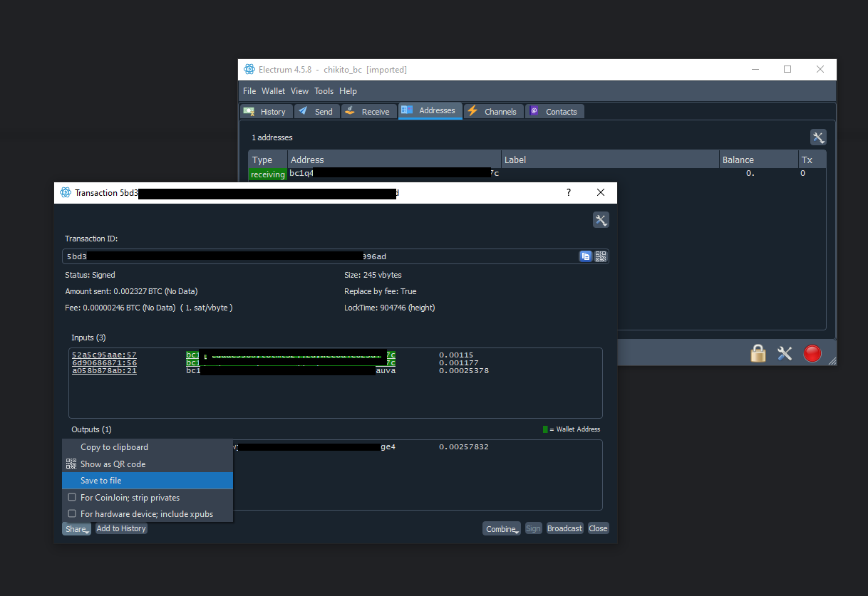
Task: Open the wrench tools icon in Transaction dialog
Action: click(x=601, y=220)
